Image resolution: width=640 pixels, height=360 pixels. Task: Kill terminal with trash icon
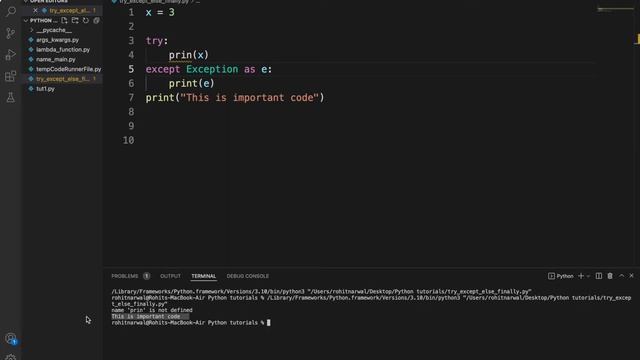tap(610, 276)
